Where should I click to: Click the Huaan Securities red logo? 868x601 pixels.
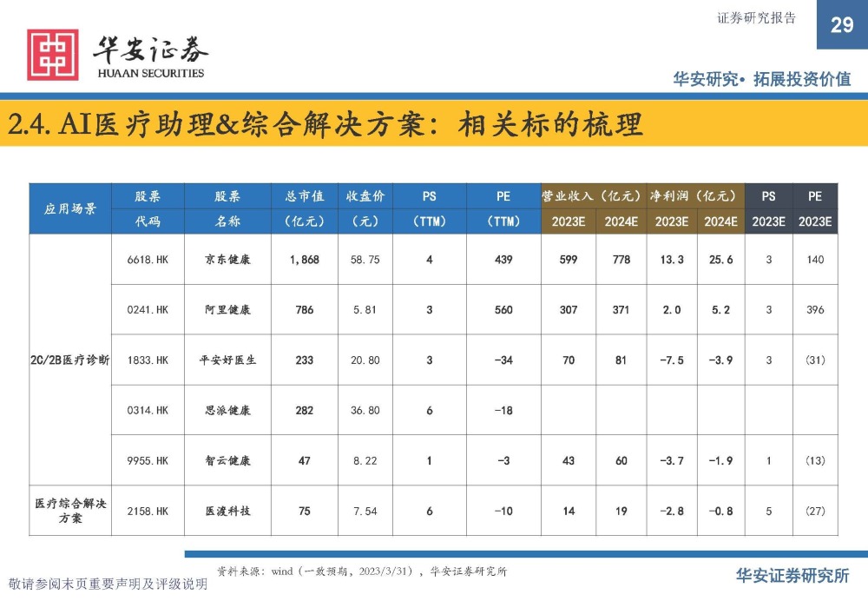[53, 55]
